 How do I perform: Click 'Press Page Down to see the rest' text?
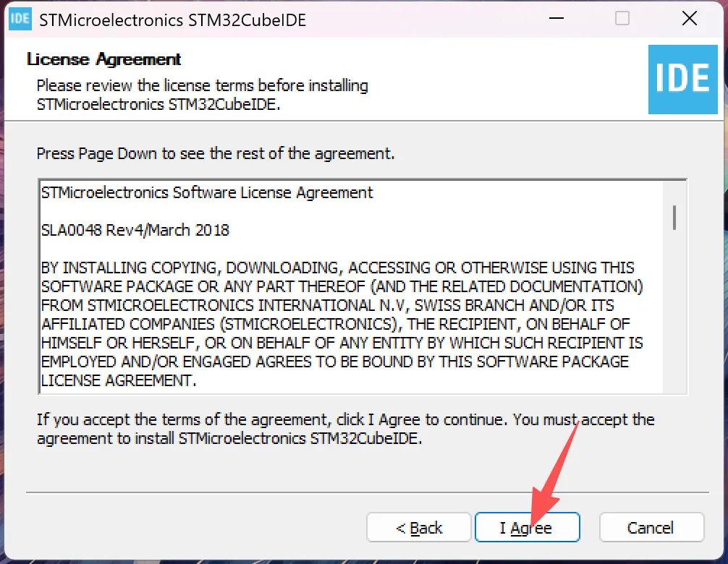click(x=216, y=153)
